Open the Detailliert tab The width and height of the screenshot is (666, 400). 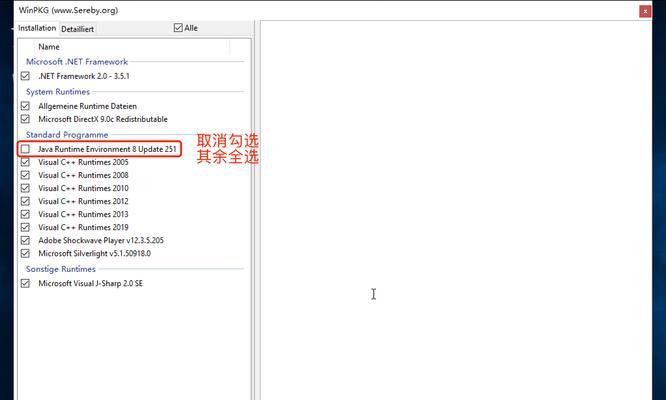coord(77,29)
